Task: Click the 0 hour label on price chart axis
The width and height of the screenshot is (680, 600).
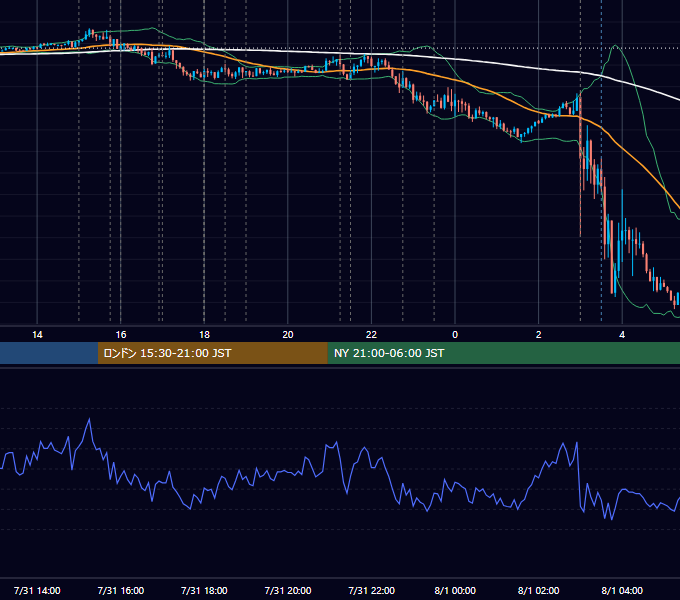Action: pyautogui.click(x=455, y=335)
